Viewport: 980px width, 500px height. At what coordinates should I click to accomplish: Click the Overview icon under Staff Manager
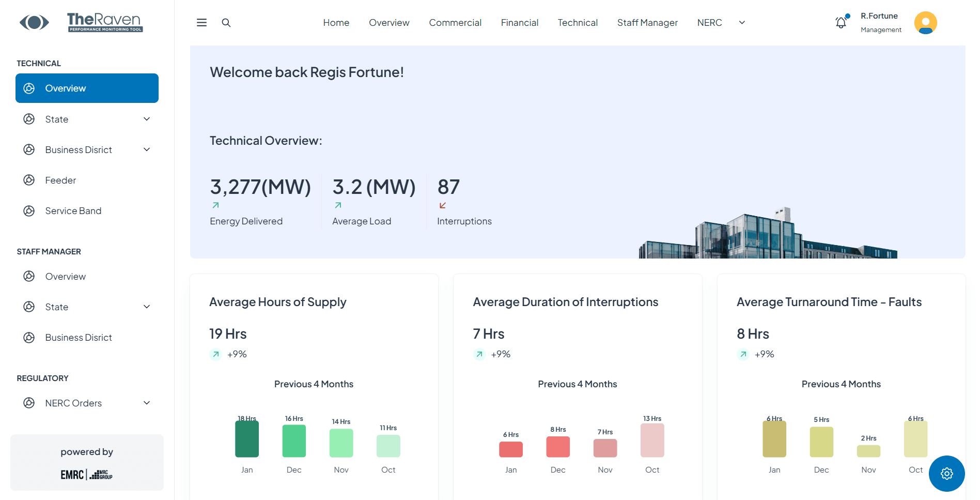[29, 276]
